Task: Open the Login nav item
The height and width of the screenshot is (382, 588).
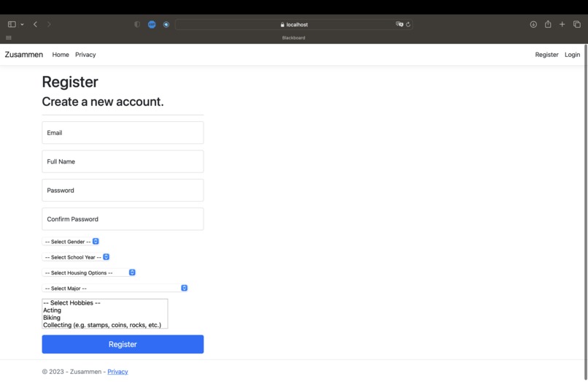Action: pos(572,55)
